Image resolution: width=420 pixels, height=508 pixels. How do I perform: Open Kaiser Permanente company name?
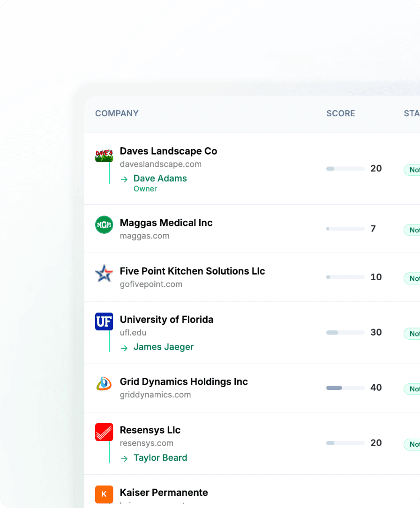click(x=164, y=493)
